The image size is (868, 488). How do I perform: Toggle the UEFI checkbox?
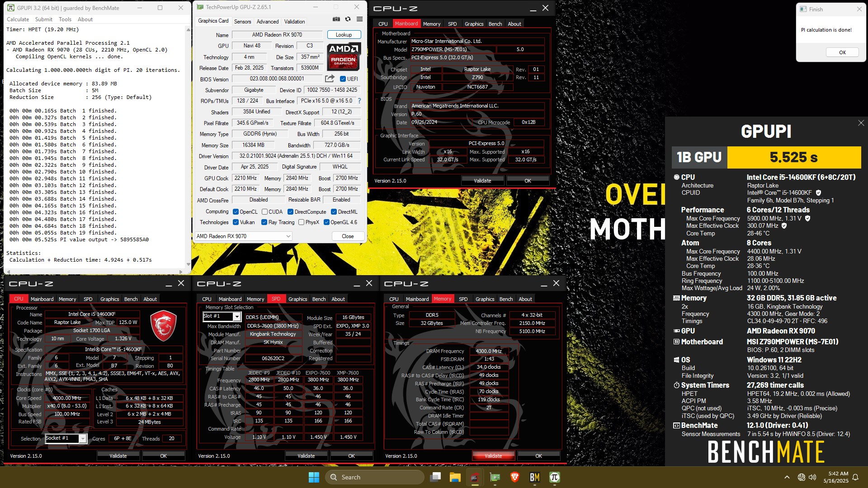343,79
